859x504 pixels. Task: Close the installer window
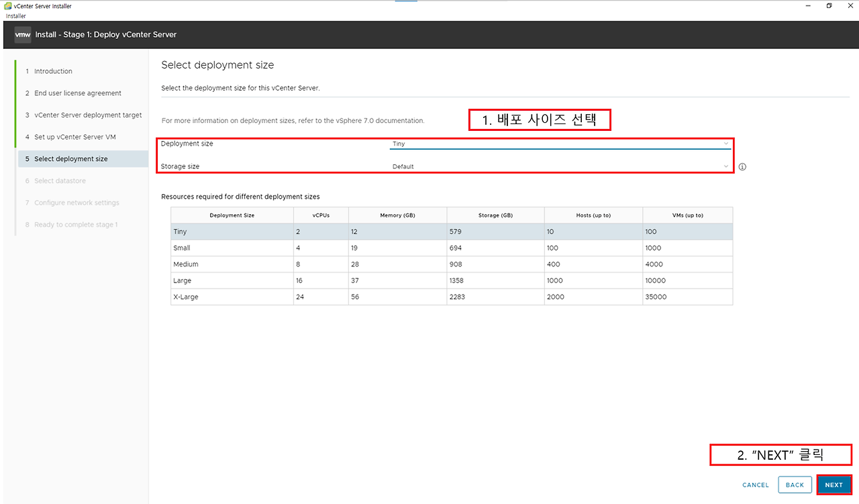(850, 5)
